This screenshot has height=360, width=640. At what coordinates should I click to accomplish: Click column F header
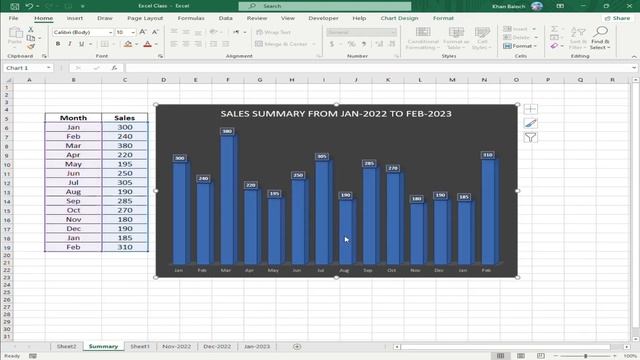[x=227, y=80]
